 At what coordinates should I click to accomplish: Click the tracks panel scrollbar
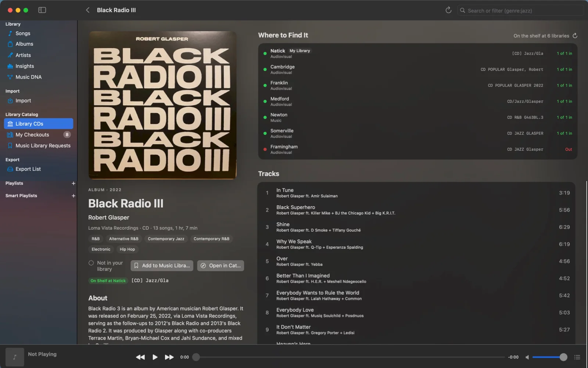(586, 263)
